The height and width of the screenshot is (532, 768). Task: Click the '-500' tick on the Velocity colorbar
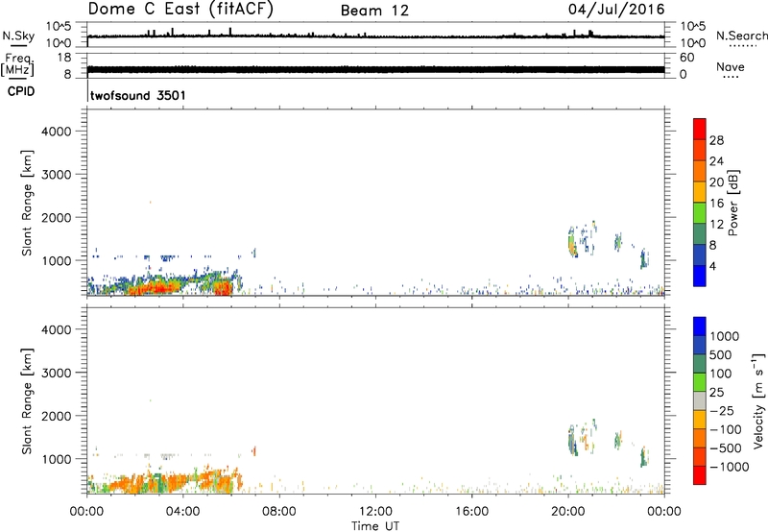725,448
